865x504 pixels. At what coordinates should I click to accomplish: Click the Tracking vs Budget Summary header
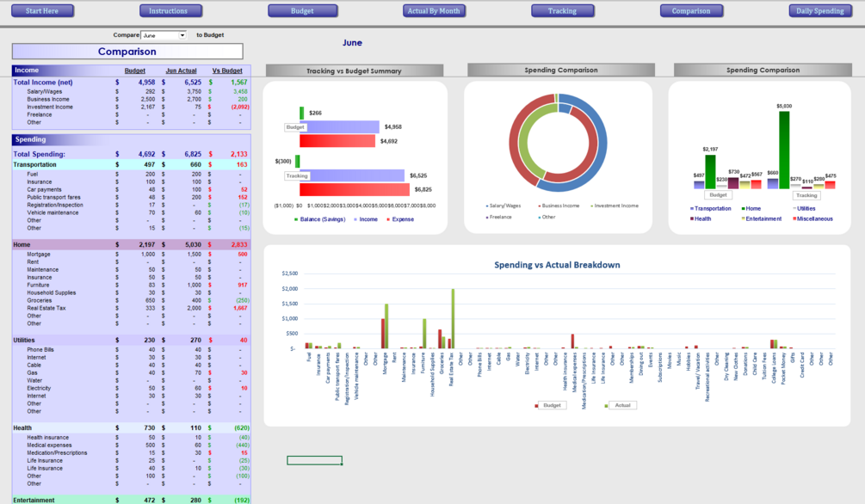click(x=354, y=71)
